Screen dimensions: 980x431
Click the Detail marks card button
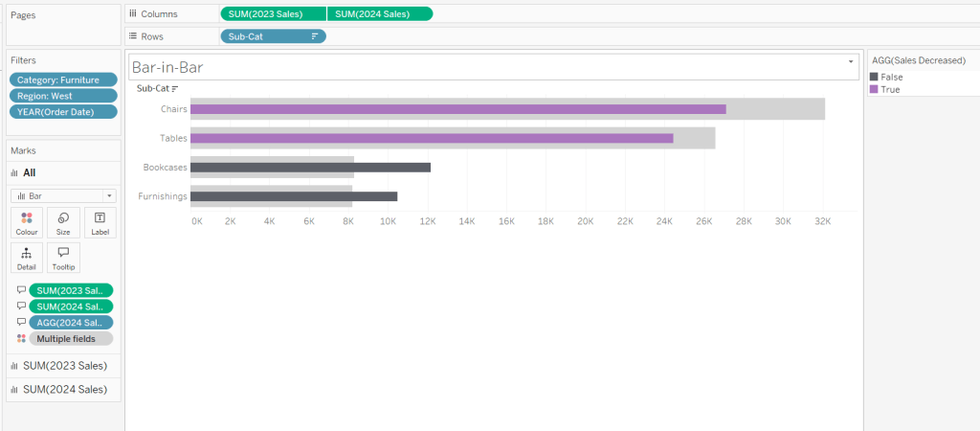tap(27, 258)
